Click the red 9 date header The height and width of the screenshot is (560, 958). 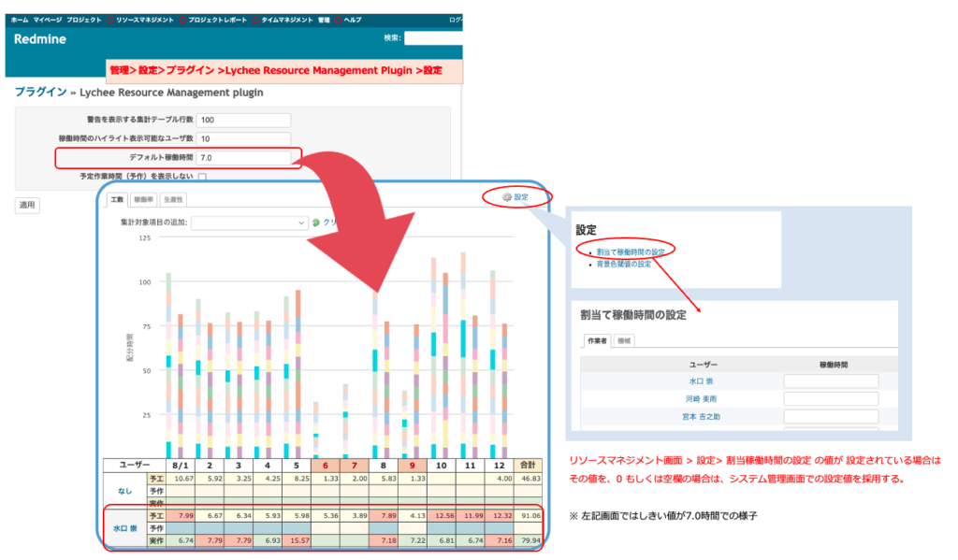pyautogui.click(x=412, y=466)
